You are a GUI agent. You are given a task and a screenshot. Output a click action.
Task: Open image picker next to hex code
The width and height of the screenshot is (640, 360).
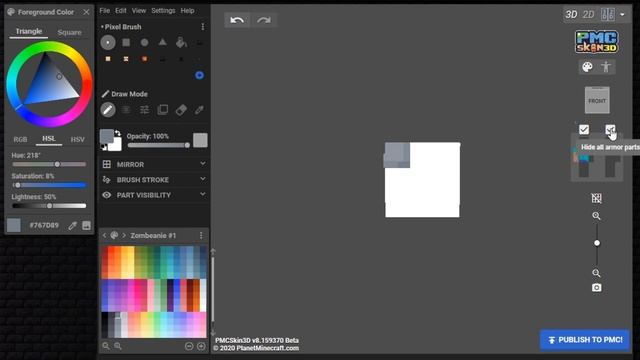pos(87,225)
